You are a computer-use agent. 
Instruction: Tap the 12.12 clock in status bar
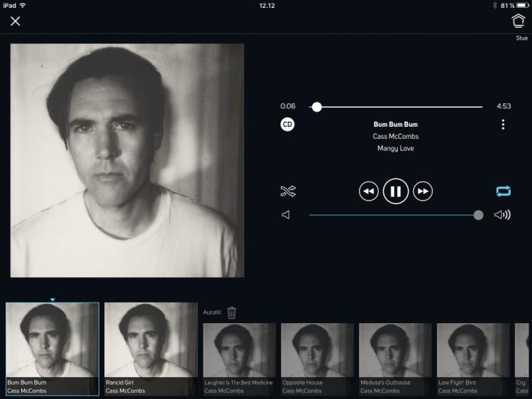click(267, 6)
